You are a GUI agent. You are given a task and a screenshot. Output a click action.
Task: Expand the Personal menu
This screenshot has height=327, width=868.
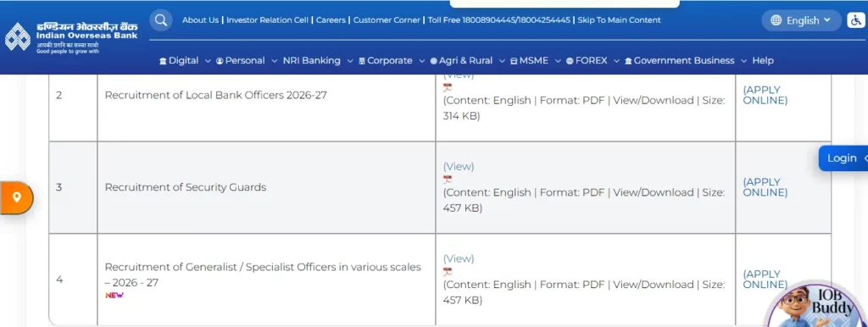pyautogui.click(x=247, y=60)
